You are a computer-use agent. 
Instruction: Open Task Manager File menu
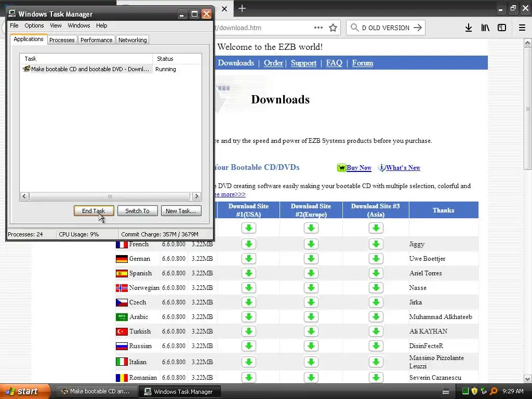pos(14,25)
